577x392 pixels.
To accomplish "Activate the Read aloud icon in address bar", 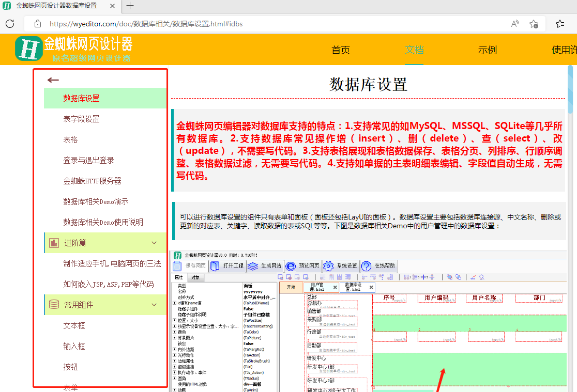I will coord(515,24).
